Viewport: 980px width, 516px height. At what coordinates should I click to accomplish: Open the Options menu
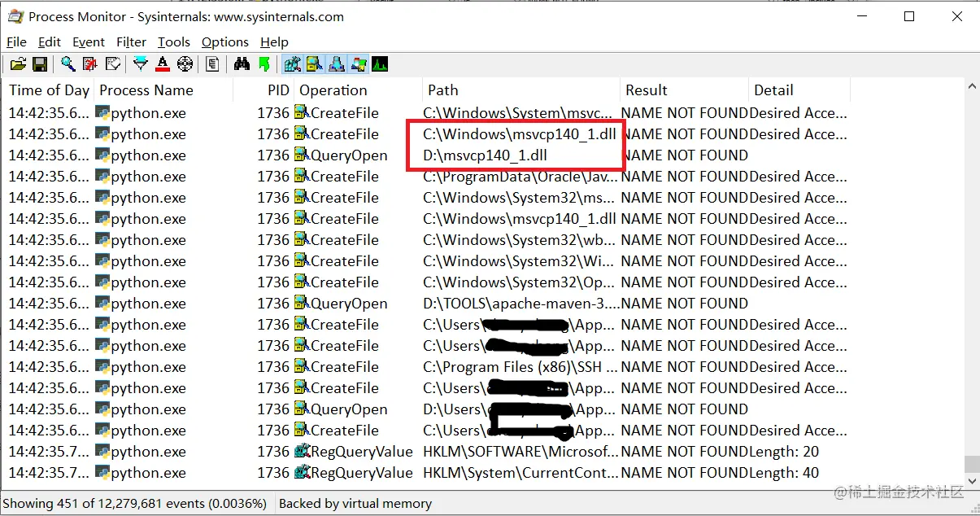[224, 42]
